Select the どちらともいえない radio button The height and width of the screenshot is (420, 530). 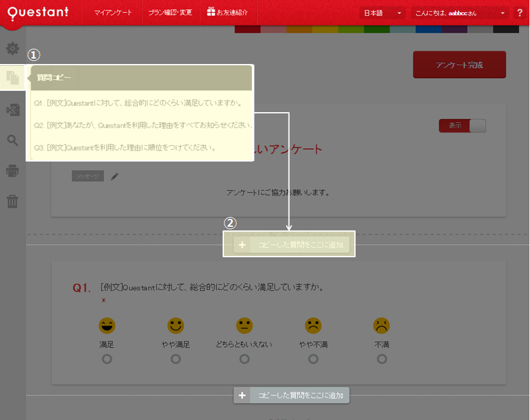(x=245, y=359)
